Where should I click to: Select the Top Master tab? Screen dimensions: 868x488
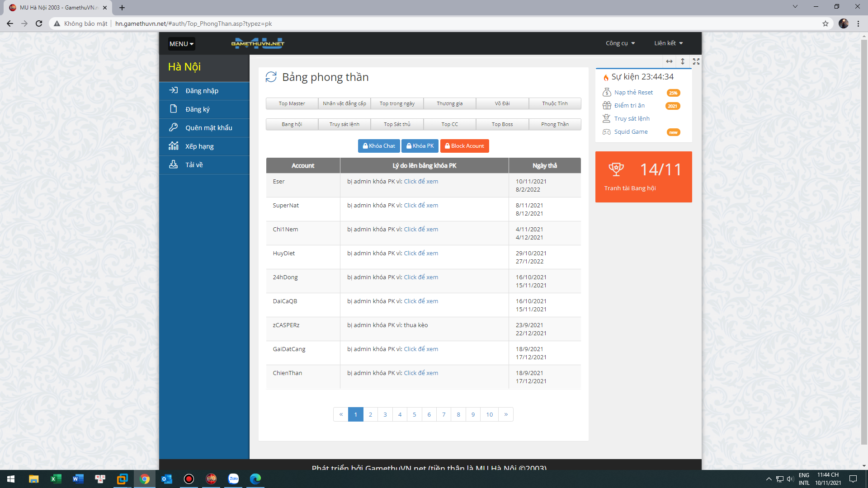pos(292,103)
